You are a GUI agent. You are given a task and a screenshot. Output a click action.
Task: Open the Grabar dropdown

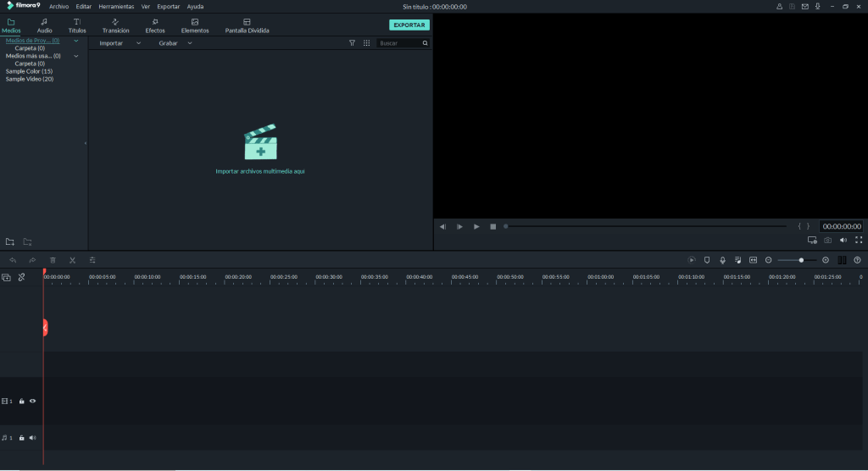coord(175,43)
